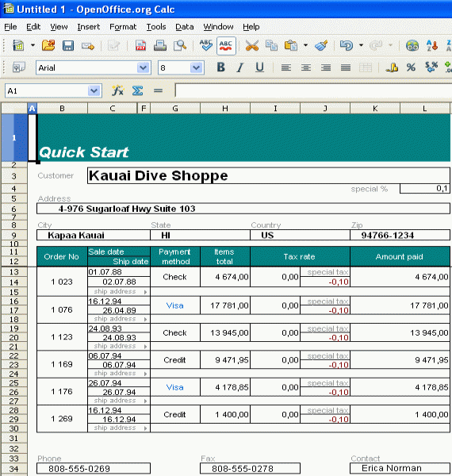Open the Data menu

[x=185, y=27]
